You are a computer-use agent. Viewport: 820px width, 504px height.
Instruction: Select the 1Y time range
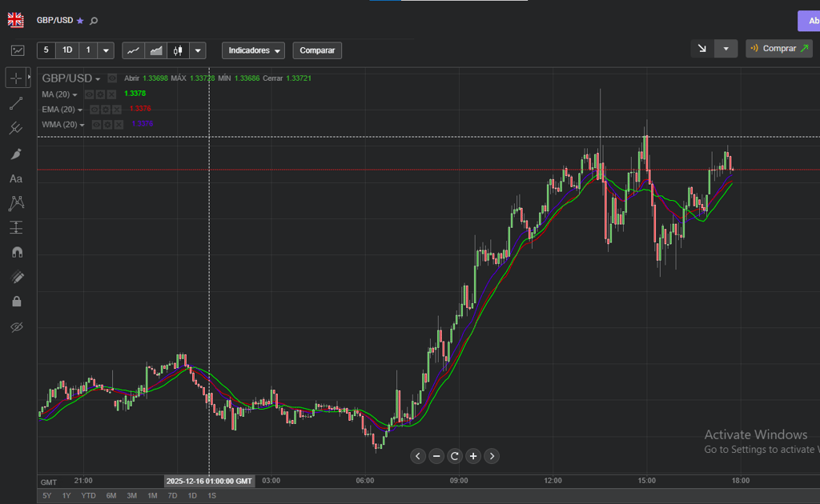[x=66, y=496]
